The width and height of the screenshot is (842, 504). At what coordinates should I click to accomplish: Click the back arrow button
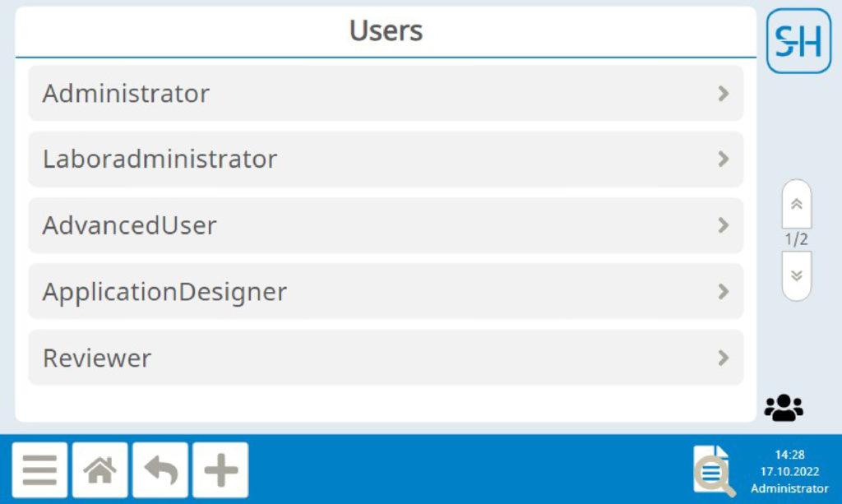tap(160, 469)
